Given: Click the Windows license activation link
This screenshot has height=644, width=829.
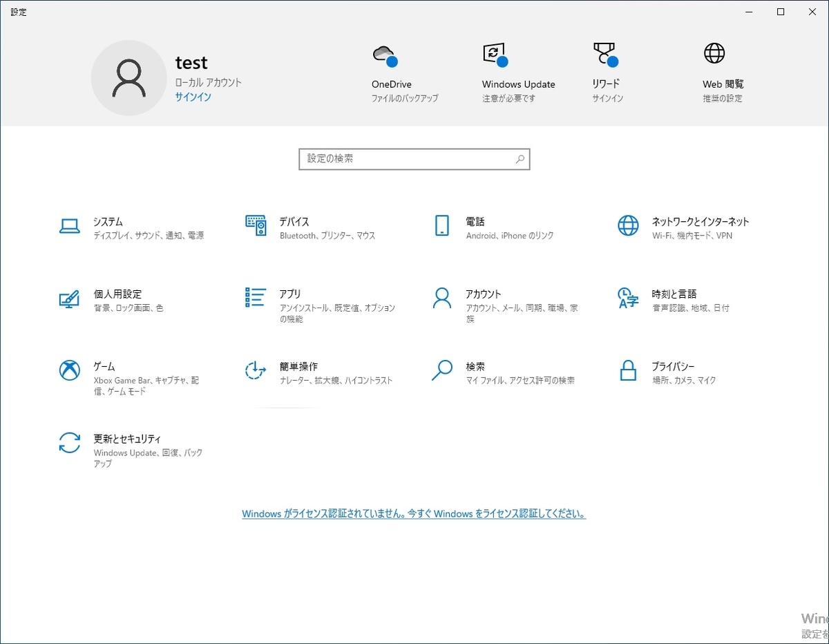Looking at the screenshot, I should [x=414, y=514].
